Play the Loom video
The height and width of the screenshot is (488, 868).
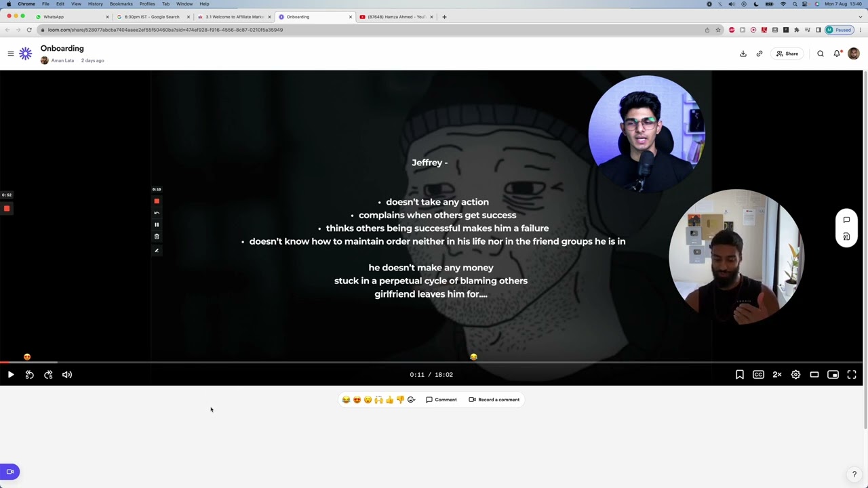click(x=11, y=375)
